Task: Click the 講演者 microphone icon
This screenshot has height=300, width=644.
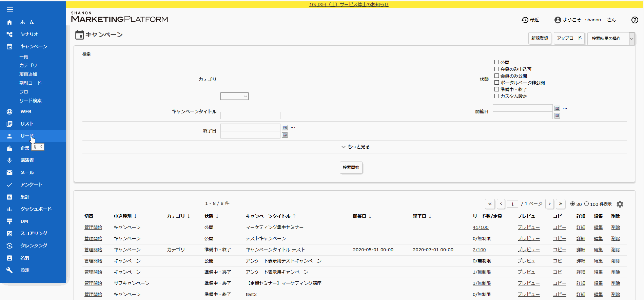Action: pyautogui.click(x=9, y=160)
